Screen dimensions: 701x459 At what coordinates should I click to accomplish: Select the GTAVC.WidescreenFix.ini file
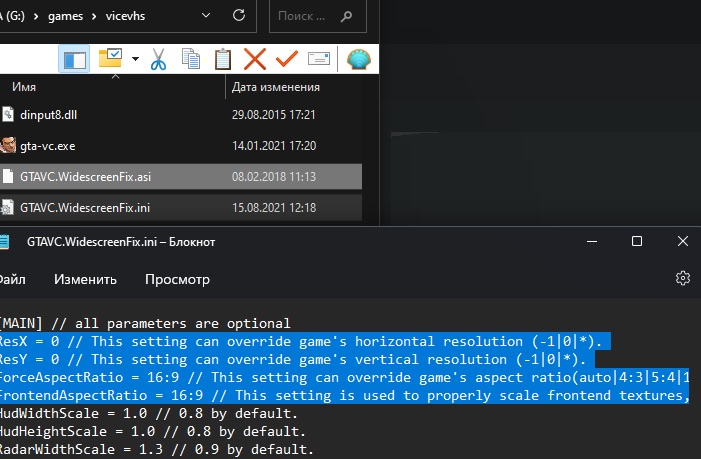point(85,208)
